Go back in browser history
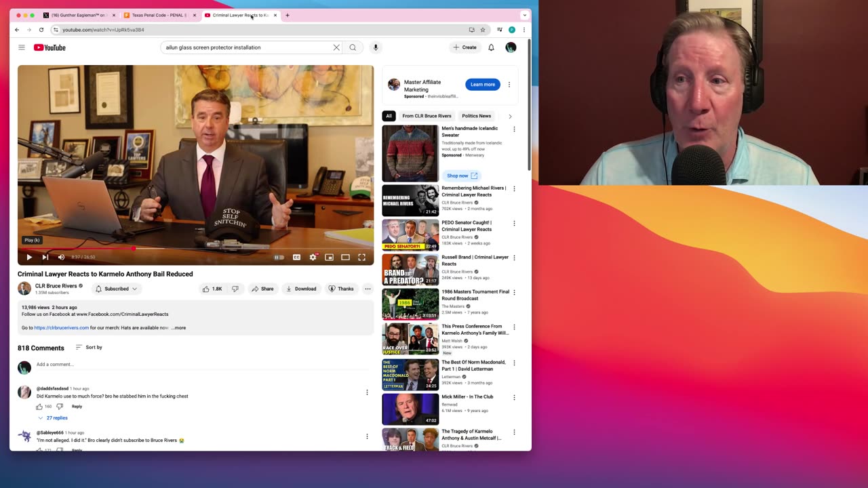868x488 pixels. click(x=17, y=30)
